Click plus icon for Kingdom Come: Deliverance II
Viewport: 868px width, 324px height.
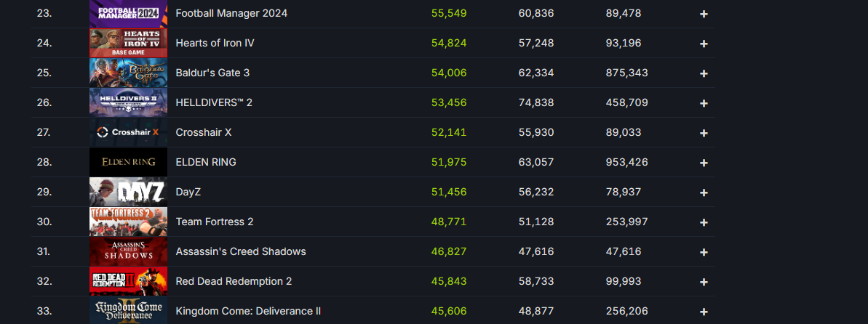pos(704,312)
